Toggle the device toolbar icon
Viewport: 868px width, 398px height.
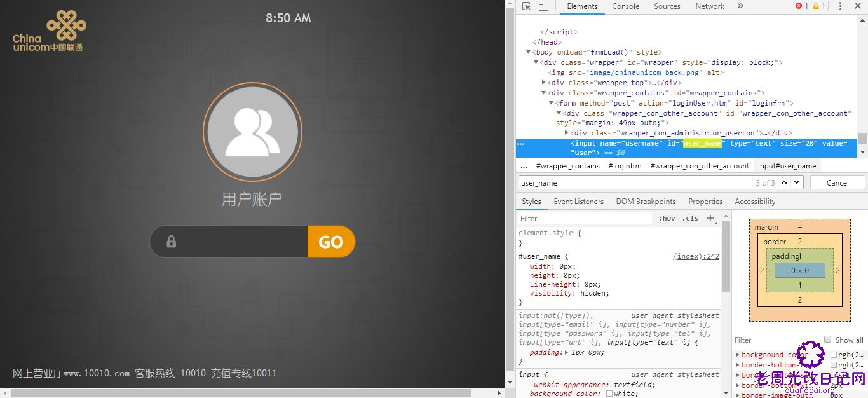pos(543,6)
